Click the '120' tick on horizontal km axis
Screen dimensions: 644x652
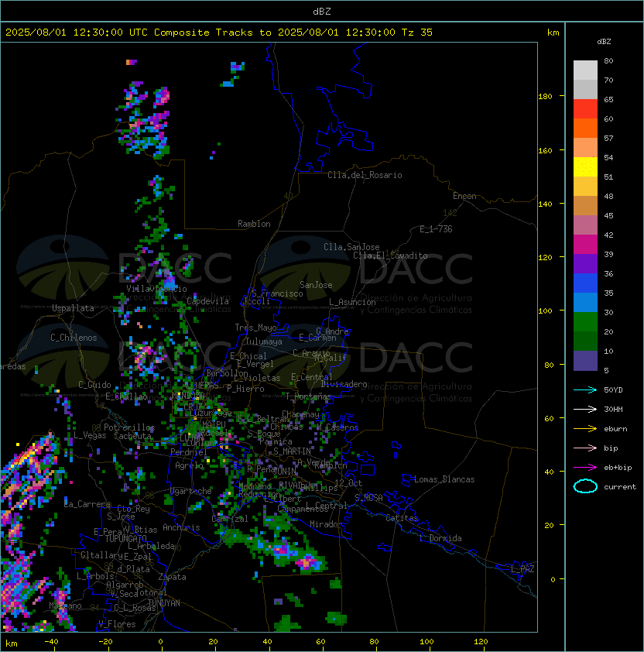[x=480, y=642]
